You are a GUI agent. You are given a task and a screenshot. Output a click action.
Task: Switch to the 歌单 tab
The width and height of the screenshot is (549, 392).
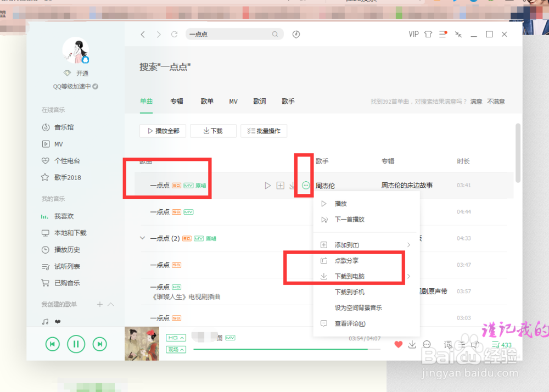coord(207,101)
